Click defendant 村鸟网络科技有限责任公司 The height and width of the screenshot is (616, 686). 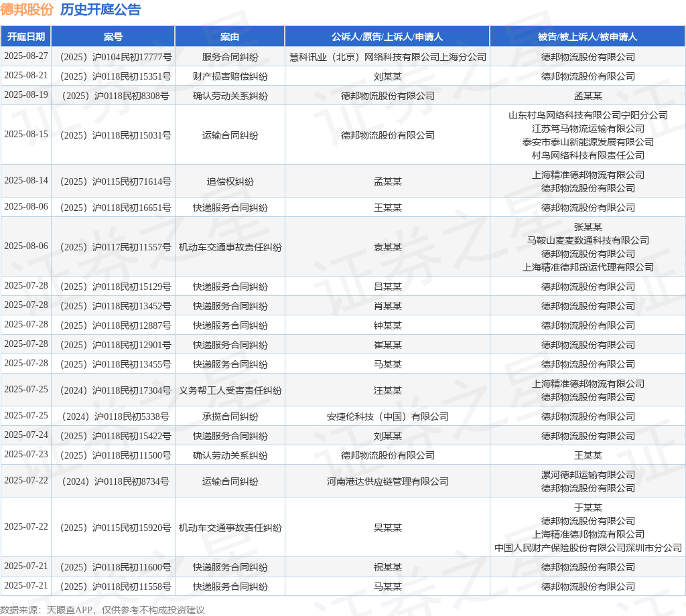click(x=588, y=155)
